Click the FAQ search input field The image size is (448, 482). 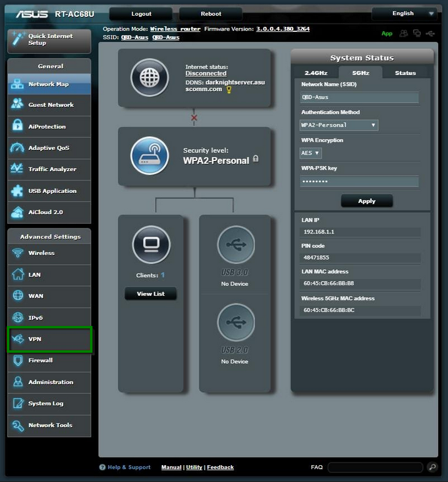(x=376, y=467)
